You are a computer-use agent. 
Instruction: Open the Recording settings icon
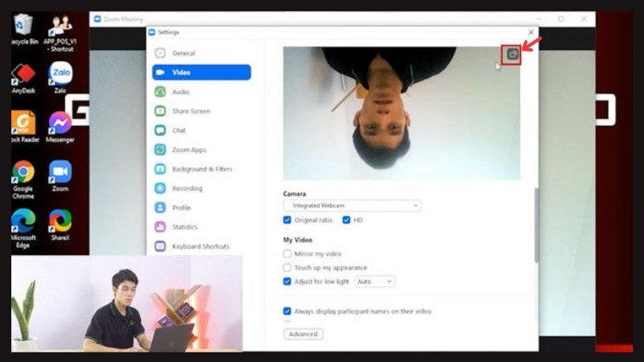click(159, 188)
